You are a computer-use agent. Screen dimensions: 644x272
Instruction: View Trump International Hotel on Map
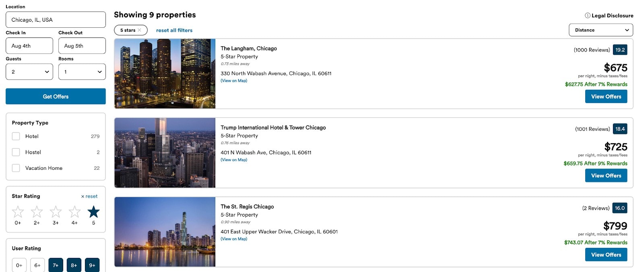pos(234,160)
